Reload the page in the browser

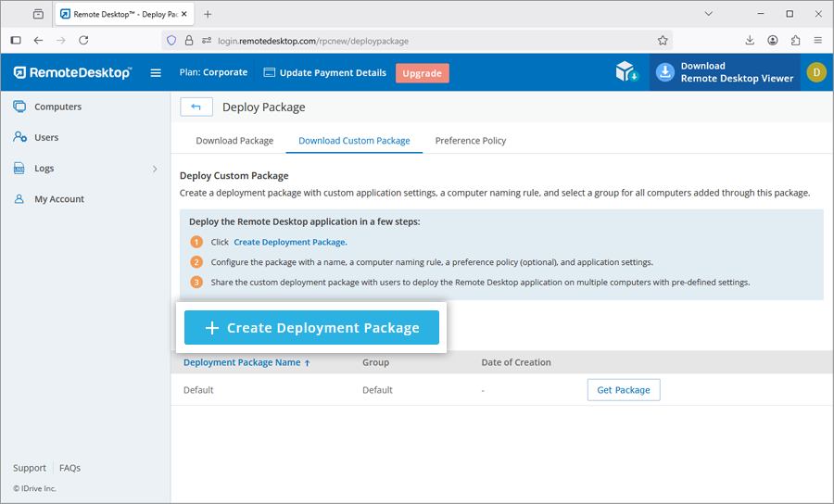pos(83,41)
